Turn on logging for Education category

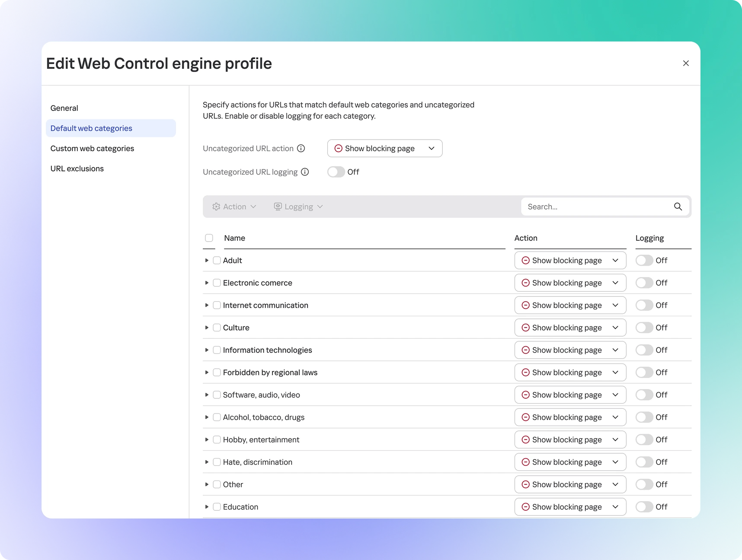coord(644,507)
